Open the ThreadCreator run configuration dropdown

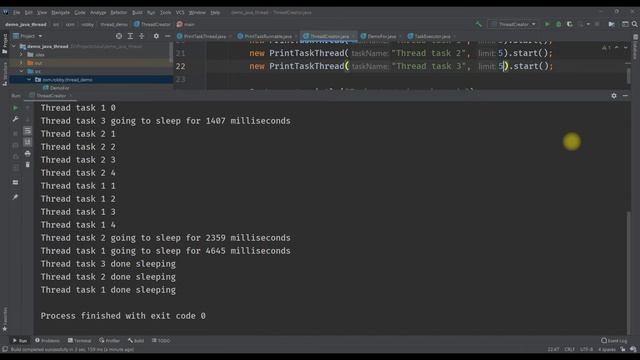click(513, 24)
